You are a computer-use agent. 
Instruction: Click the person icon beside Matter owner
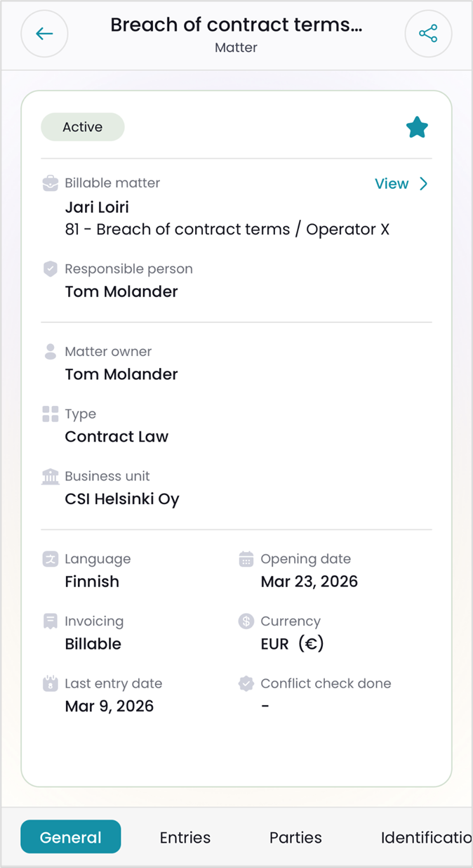click(x=51, y=352)
